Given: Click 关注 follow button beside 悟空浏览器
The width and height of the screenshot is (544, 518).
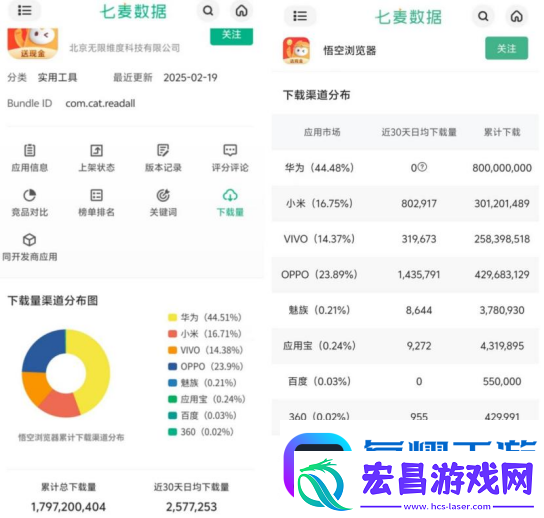Looking at the screenshot, I should tap(507, 48).
